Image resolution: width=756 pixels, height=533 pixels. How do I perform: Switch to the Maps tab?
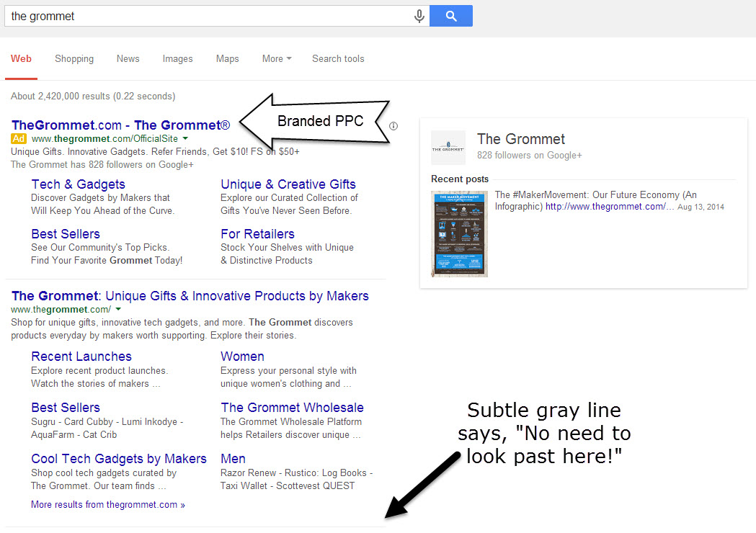click(x=227, y=59)
